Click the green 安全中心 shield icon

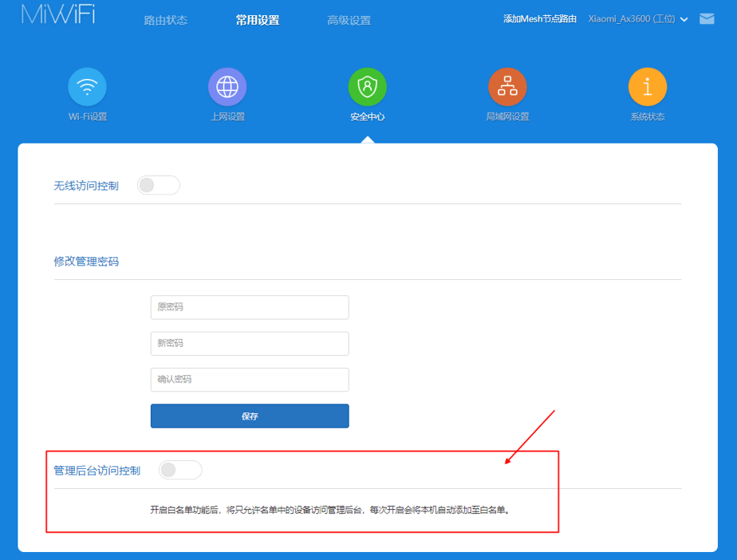tap(367, 86)
